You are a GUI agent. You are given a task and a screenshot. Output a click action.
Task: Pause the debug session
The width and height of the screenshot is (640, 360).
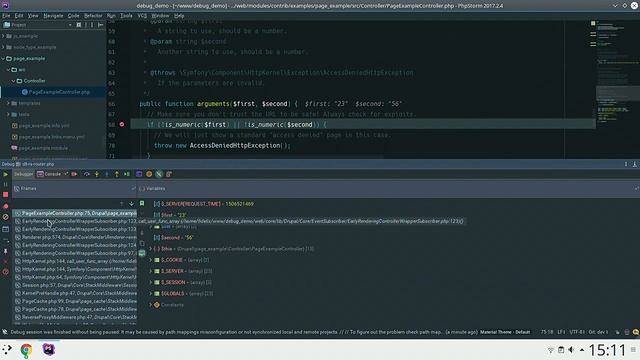(6, 184)
